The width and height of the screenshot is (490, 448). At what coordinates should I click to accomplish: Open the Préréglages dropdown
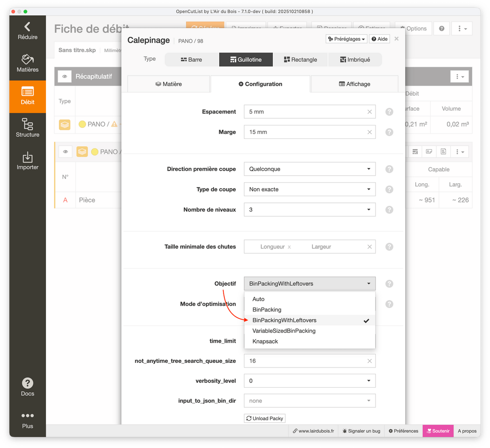346,39
